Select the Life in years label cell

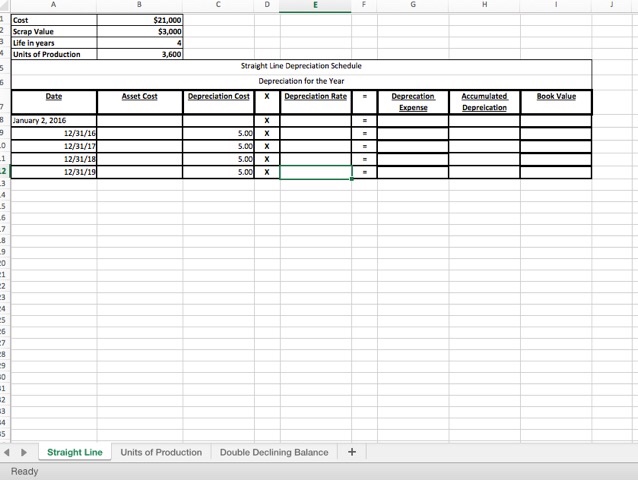[x=54, y=43]
